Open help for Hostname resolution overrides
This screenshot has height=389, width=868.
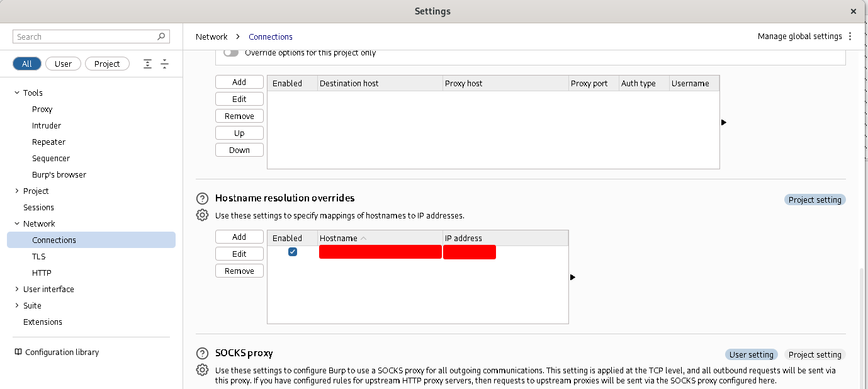tap(202, 198)
